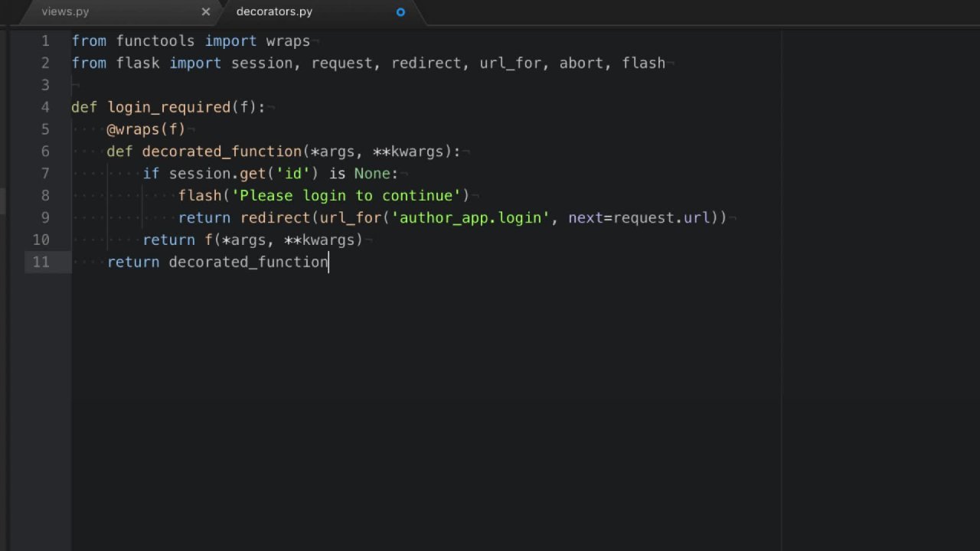Click the login_required function name

[168, 107]
